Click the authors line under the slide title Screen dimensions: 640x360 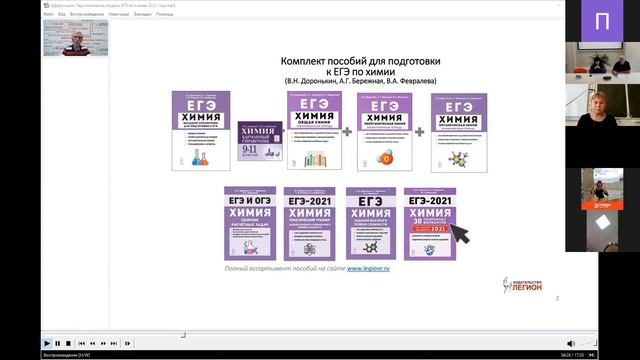click(x=360, y=81)
